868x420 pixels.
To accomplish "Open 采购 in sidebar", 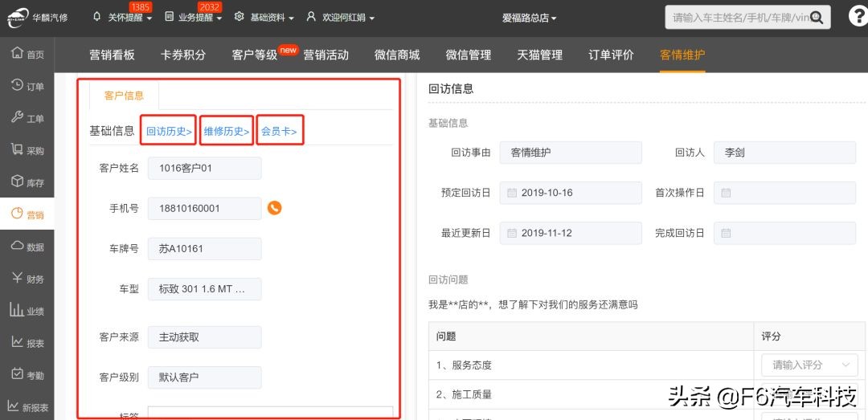I will pyautogui.click(x=27, y=150).
